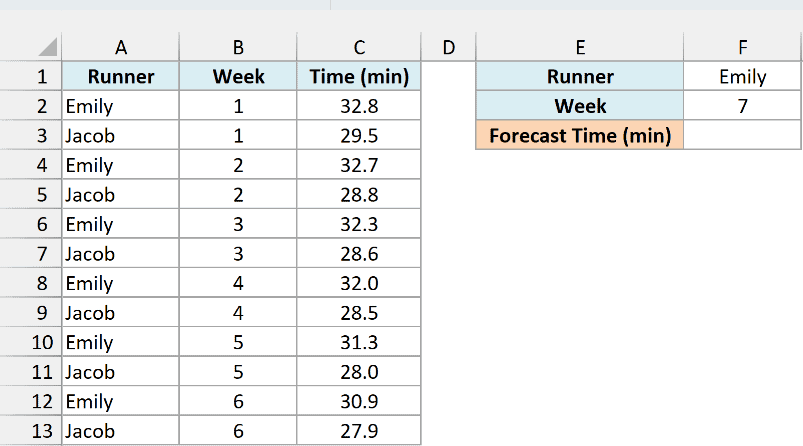803x446 pixels.
Task: Click the 'Week' label in column E
Action: click(x=580, y=106)
